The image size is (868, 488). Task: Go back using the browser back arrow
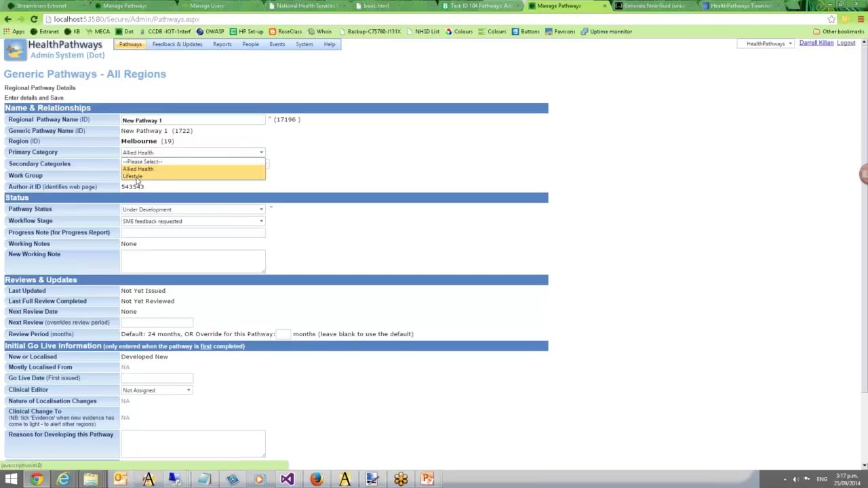tap(8, 19)
